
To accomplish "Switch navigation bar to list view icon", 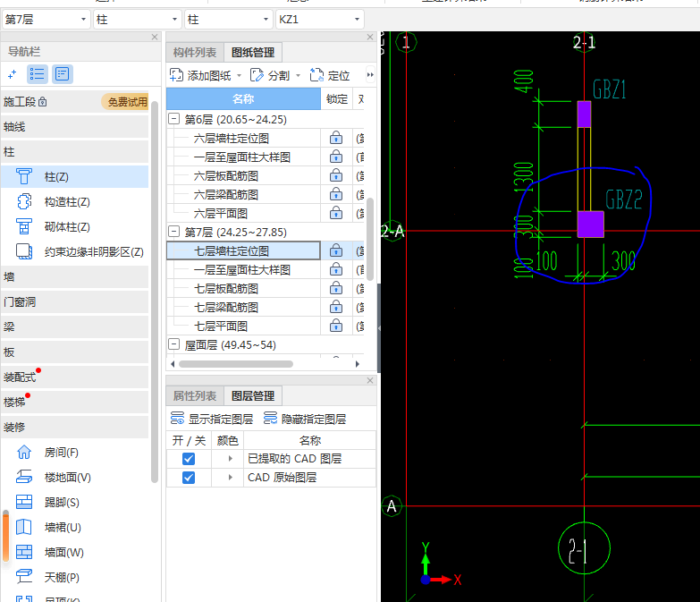I will click(37, 74).
